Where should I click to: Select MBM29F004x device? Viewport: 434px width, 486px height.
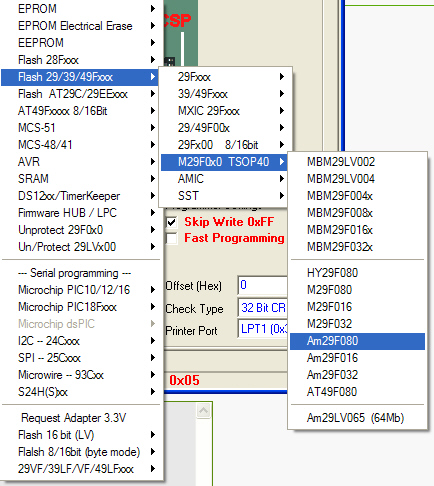357,196
